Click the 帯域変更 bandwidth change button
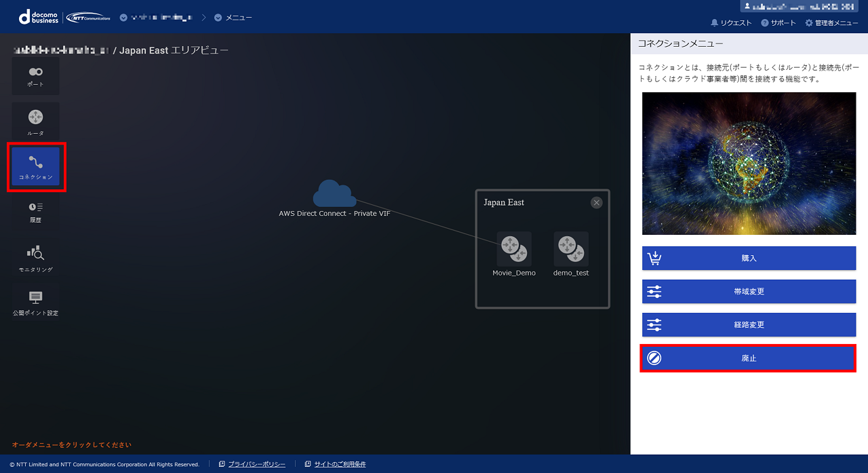The image size is (868, 473). point(749,292)
